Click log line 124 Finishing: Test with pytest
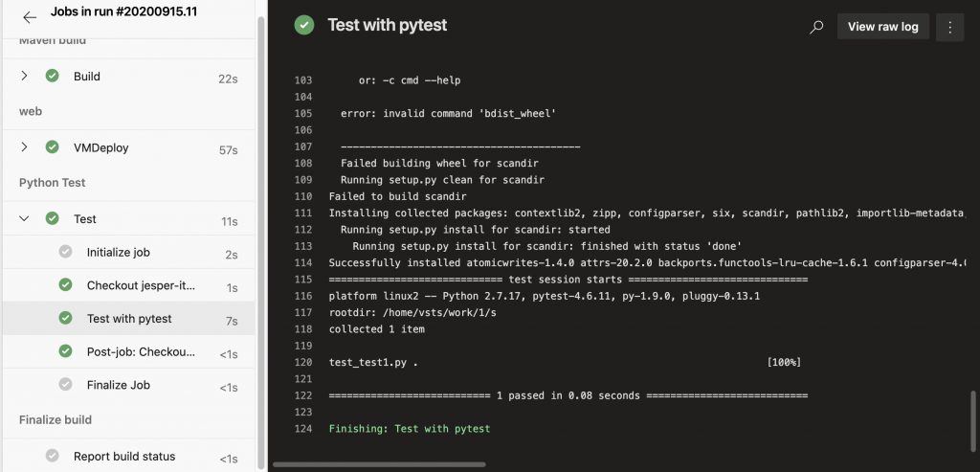This screenshot has height=472, width=980. [409, 429]
